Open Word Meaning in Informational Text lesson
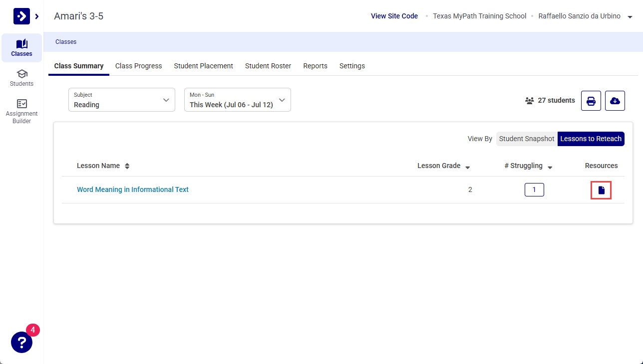The width and height of the screenshot is (643, 364). [x=133, y=189]
